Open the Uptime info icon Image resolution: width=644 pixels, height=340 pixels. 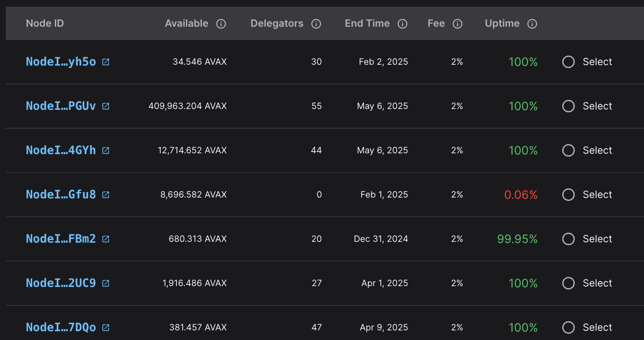(532, 24)
